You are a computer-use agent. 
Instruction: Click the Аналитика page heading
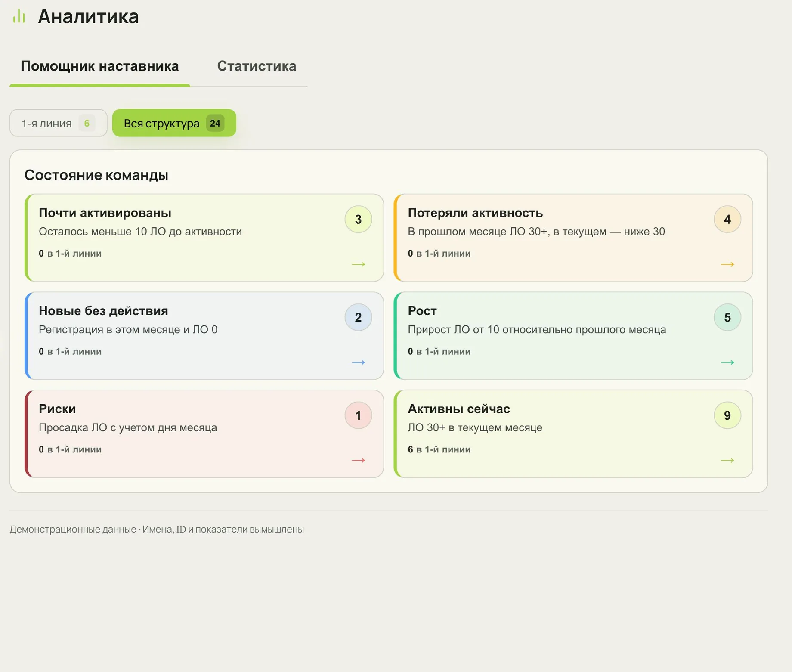click(x=88, y=16)
